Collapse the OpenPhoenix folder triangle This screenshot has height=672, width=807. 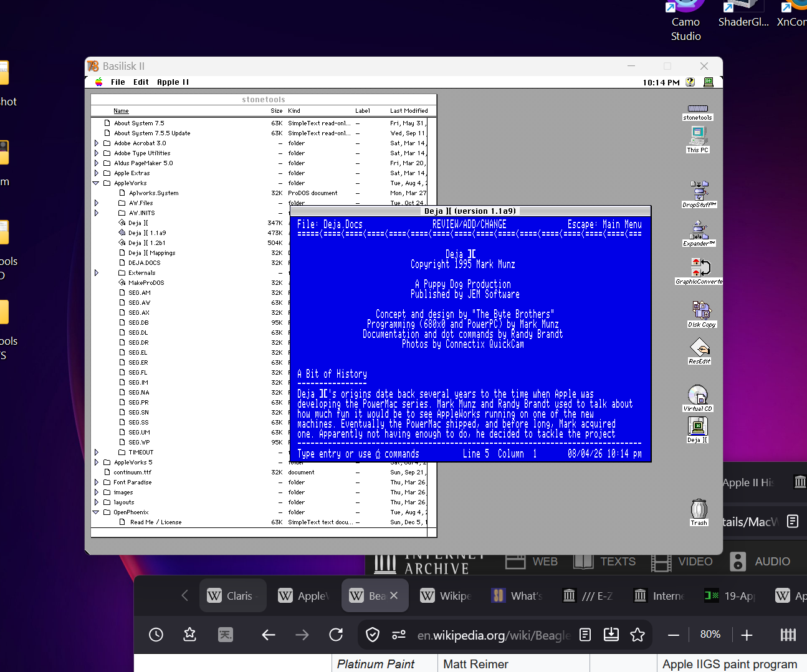click(x=96, y=512)
